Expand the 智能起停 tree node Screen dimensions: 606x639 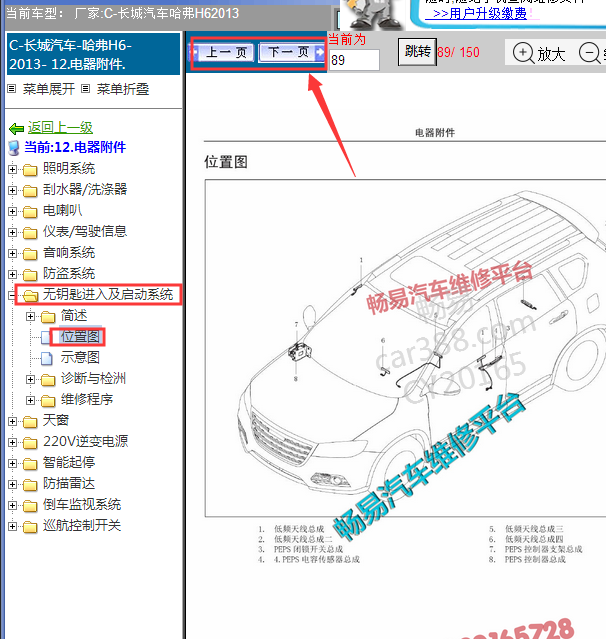coord(13,463)
